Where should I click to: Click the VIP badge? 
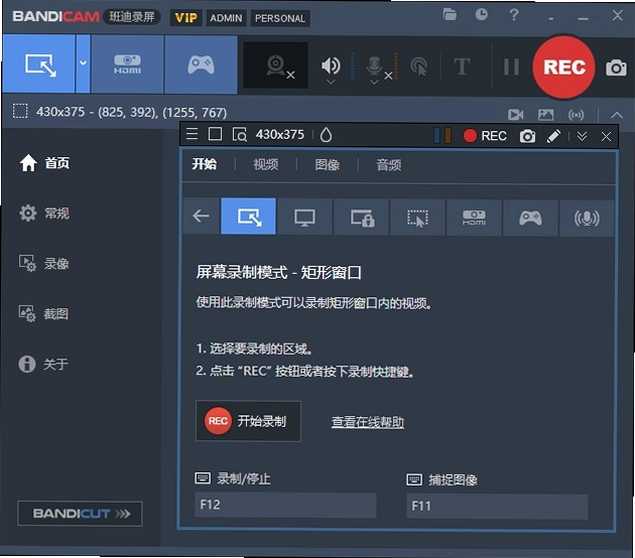pos(186,18)
